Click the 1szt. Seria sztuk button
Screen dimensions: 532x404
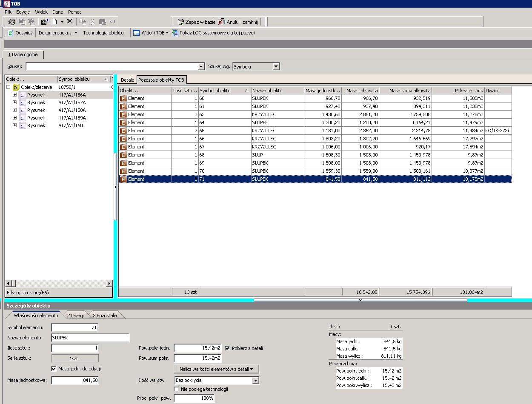(x=75, y=358)
